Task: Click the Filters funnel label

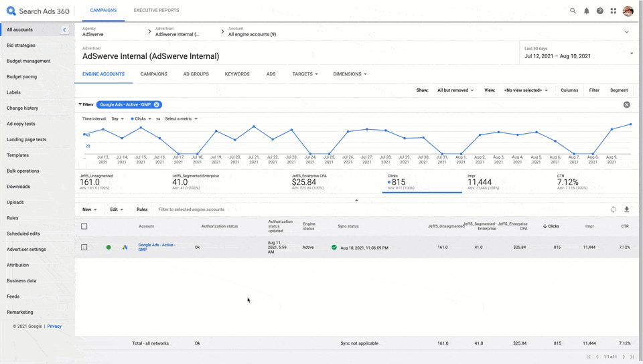Action: [86, 104]
